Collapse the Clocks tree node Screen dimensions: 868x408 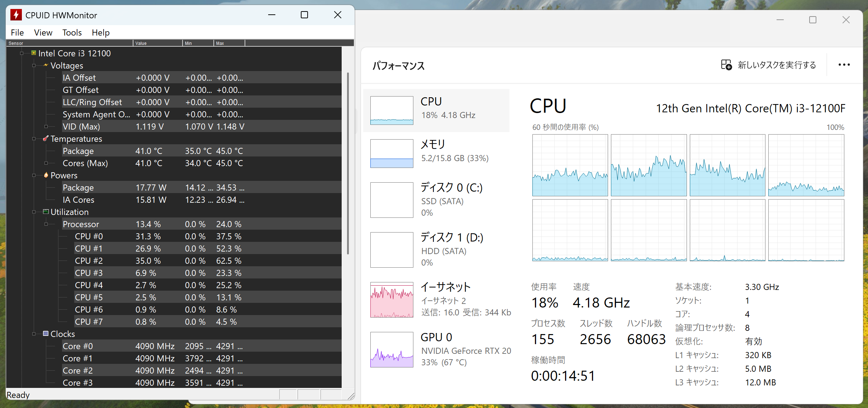point(34,334)
